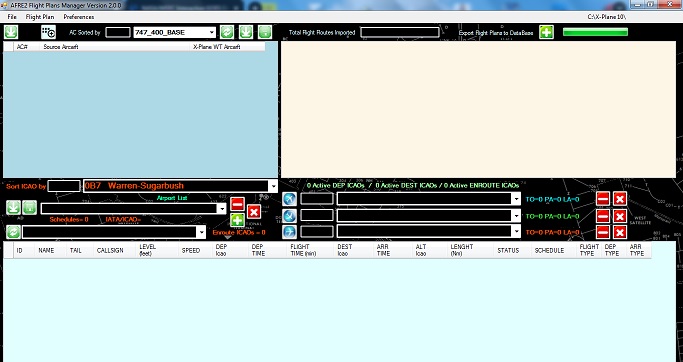Click the red X icon beside the Airport List minus icon
This screenshot has height=362, width=683.
(254, 212)
